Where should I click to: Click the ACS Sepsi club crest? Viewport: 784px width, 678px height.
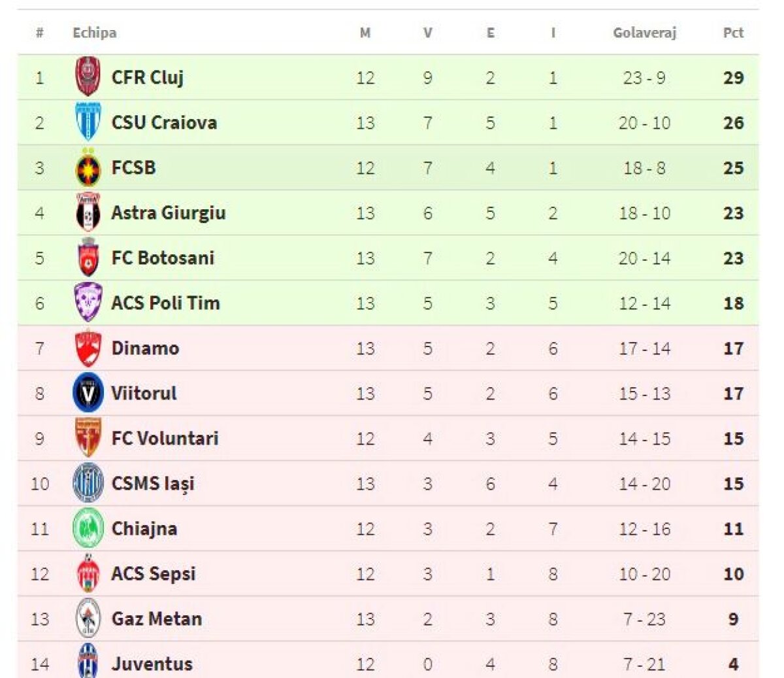tap(88, 573)
